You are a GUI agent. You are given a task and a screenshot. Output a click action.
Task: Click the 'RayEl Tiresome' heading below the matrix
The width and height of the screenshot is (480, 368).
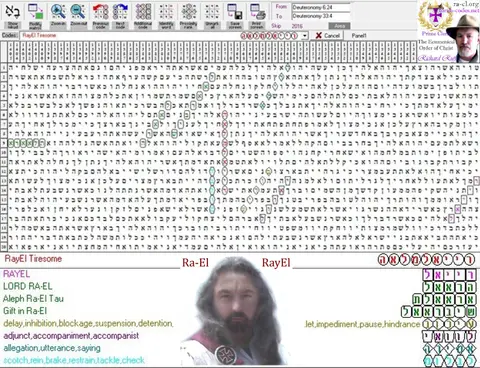(x=33, y=259)
